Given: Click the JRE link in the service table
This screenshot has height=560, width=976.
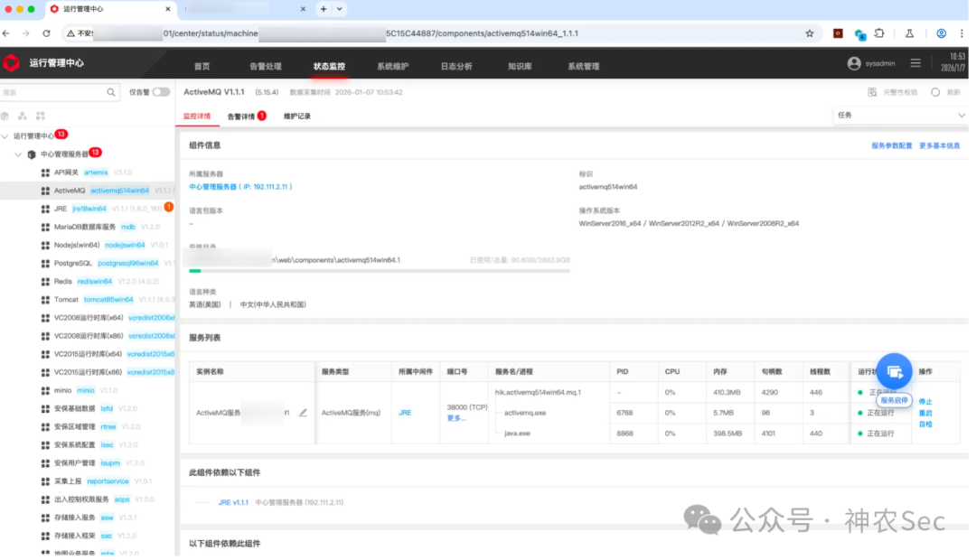Looking at the screenshot, I should click(405, 413).
